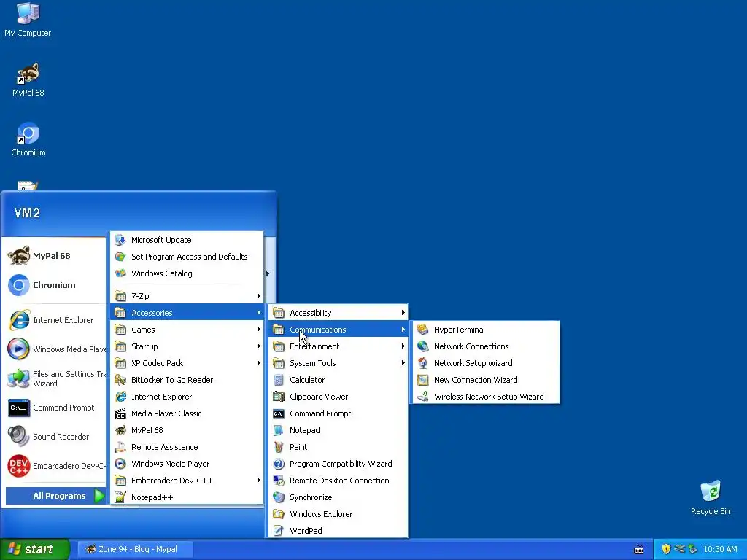Open HyperTerminal from Communications submenu

click(x=486, y=330)
